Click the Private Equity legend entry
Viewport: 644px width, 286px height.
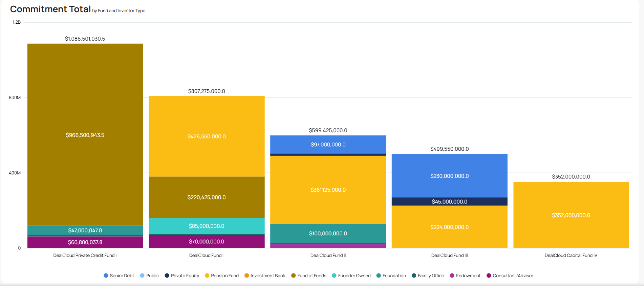[x=182, y=276]
